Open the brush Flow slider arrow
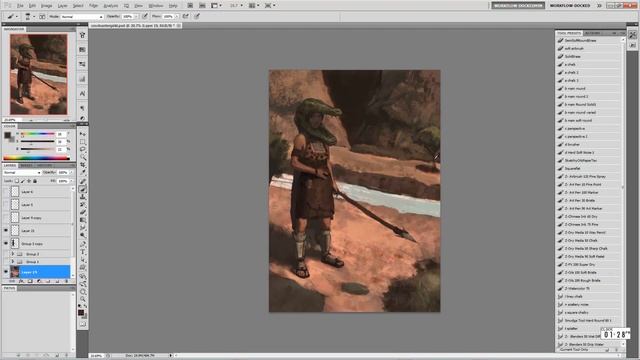 (177, 16)
